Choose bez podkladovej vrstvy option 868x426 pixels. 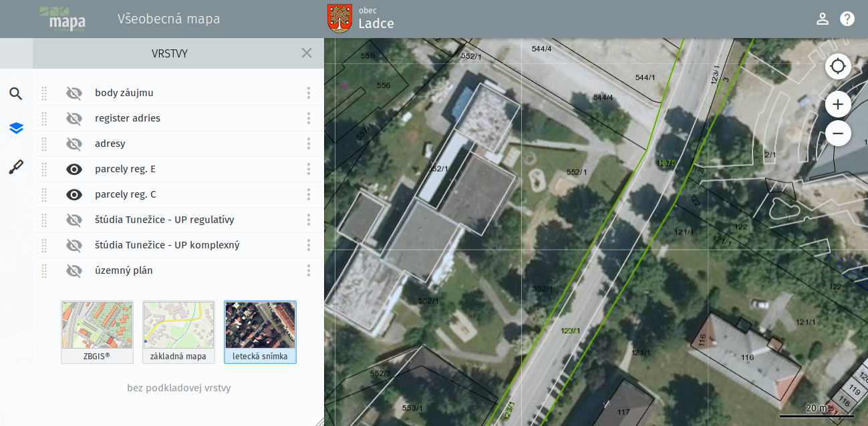coord(178,388)
